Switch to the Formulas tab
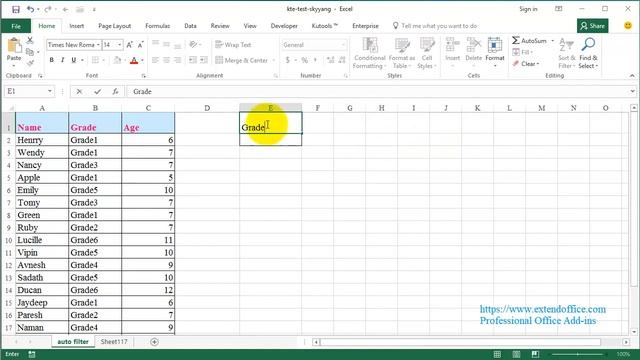 tap(158, 26)
